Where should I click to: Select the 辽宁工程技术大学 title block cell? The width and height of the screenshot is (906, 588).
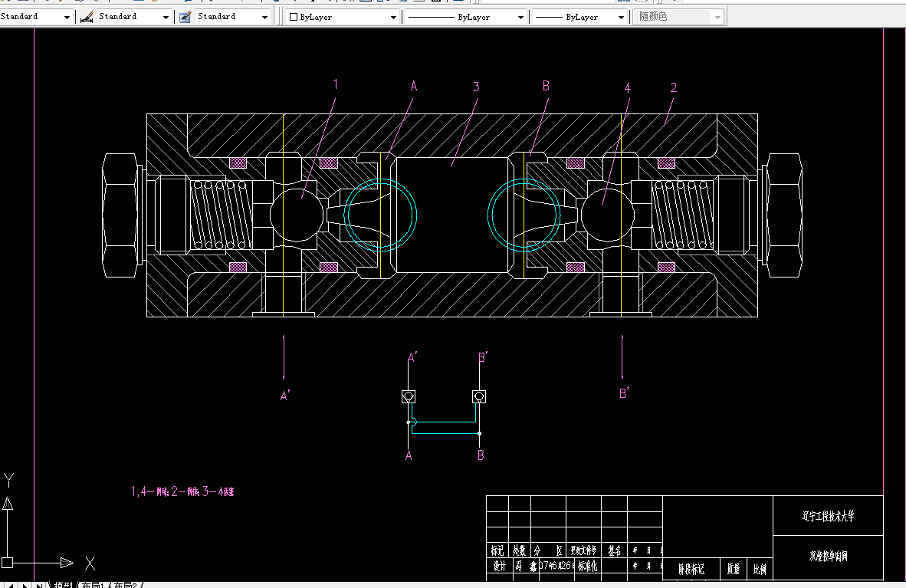point(828,516)
